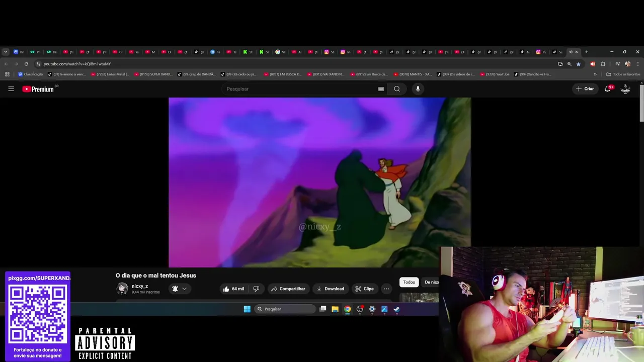Bookmark this page with the star icon
The image size is (644, 362).
[578, 64]
